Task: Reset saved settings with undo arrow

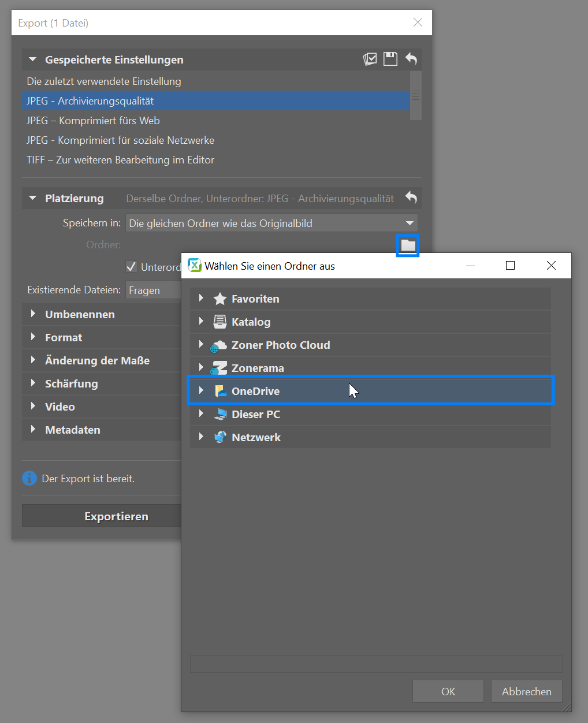Action: pos(411,59)
